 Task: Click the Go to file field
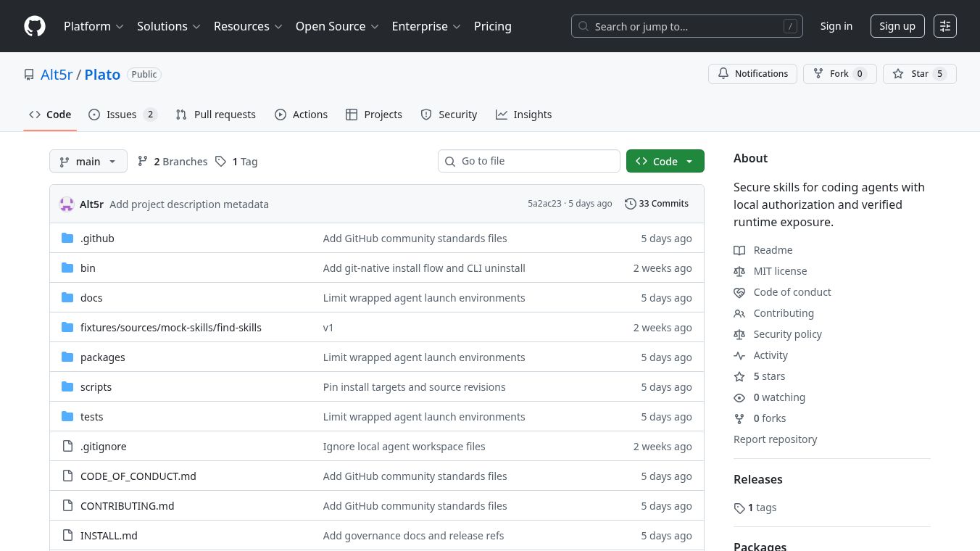pos(529,161)
